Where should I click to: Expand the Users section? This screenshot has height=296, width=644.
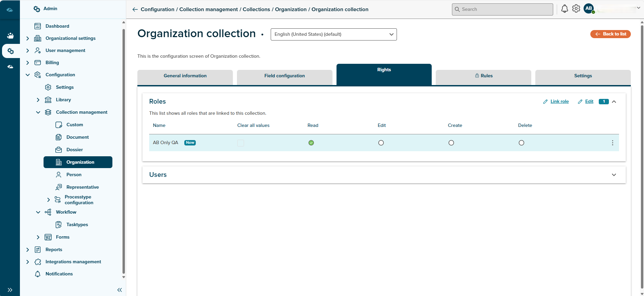click(614, 175)
